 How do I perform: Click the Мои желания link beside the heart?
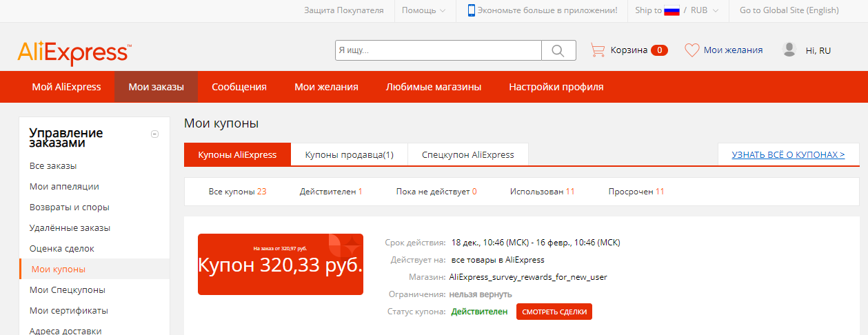click(733, 50)
